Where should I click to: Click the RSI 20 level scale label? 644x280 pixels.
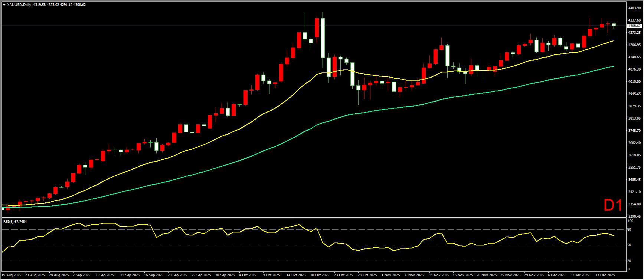[629, 261]
